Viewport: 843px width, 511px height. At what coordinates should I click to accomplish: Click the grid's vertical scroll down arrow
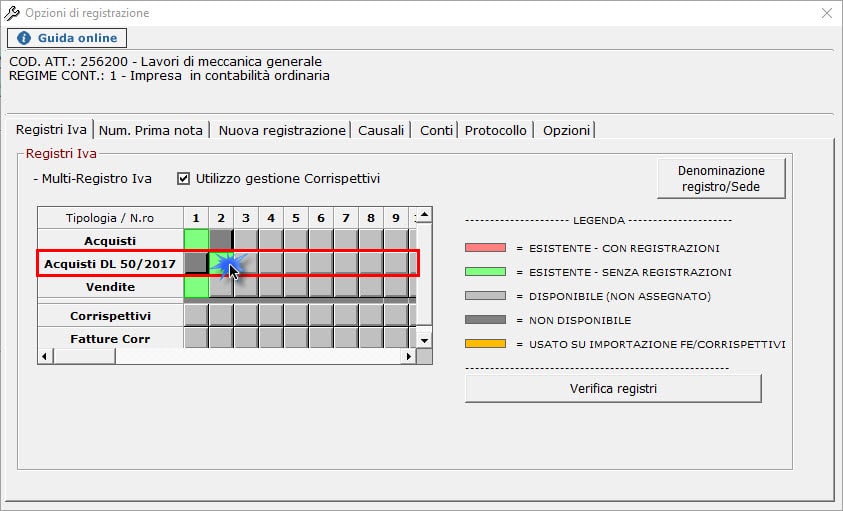point(424,340)
